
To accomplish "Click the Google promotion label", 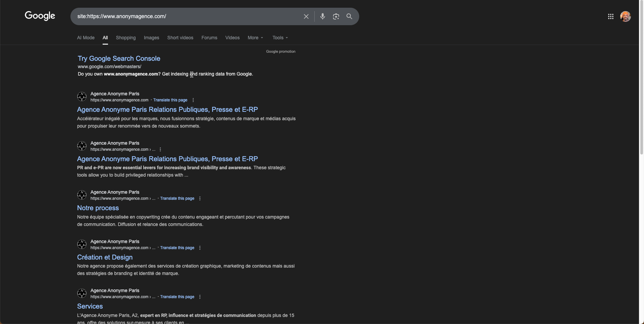I will pos(281,51).
